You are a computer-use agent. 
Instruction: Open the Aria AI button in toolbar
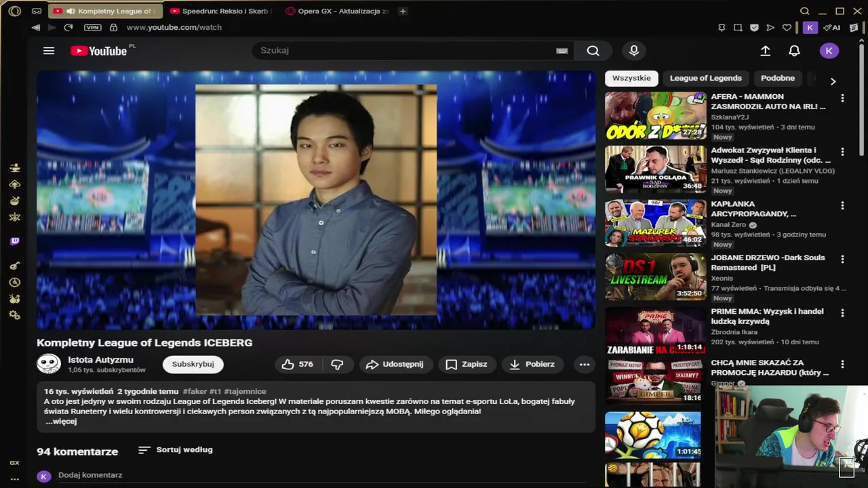[831, 28]
